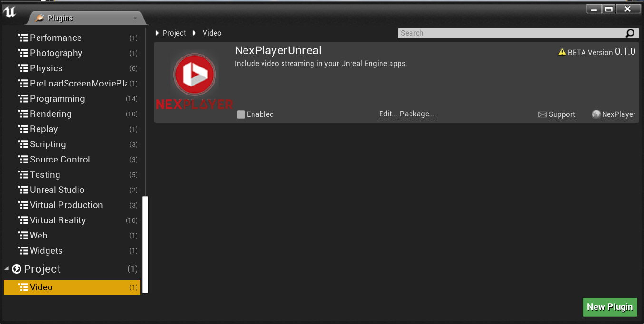Select the Replay category
The height and width of the screenshot is (324, 644).
(x=72, y=129)
